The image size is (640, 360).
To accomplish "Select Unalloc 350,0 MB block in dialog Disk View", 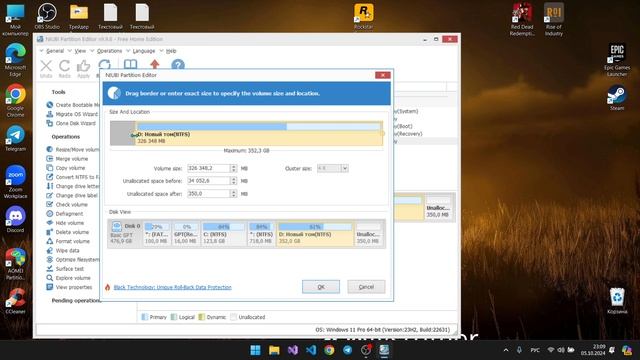I will tap(369, 233).
